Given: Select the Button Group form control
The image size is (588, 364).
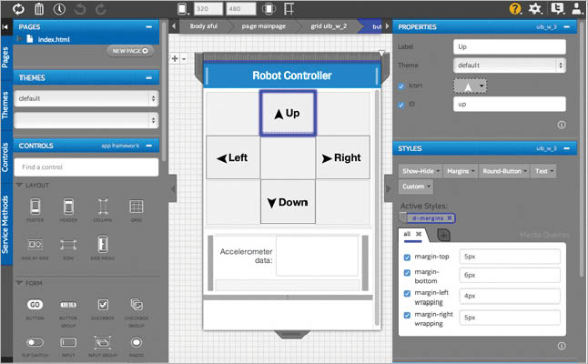Looking at the screenshot, I should 68,313.
